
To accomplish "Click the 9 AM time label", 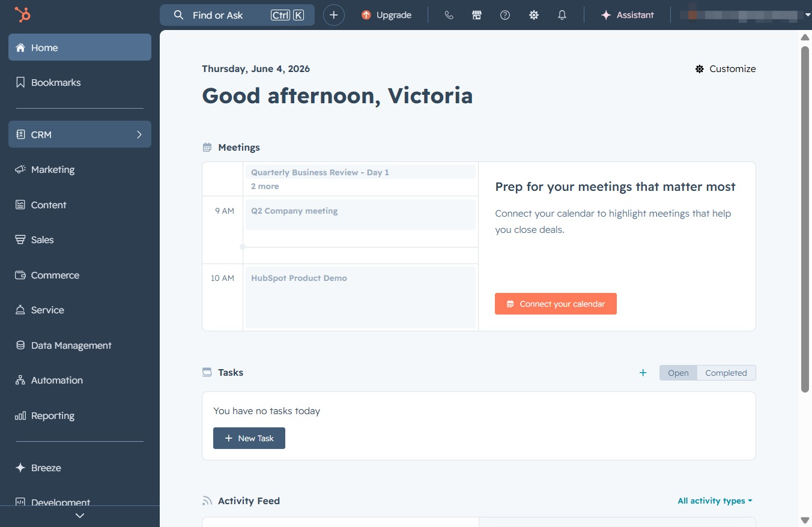I will (x=225, y=211).
